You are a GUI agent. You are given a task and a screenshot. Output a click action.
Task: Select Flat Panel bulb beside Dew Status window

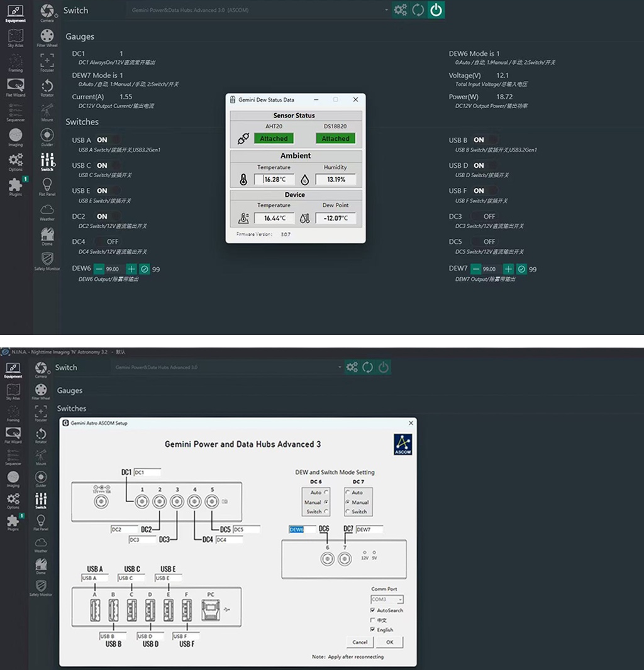coord(47,187)
